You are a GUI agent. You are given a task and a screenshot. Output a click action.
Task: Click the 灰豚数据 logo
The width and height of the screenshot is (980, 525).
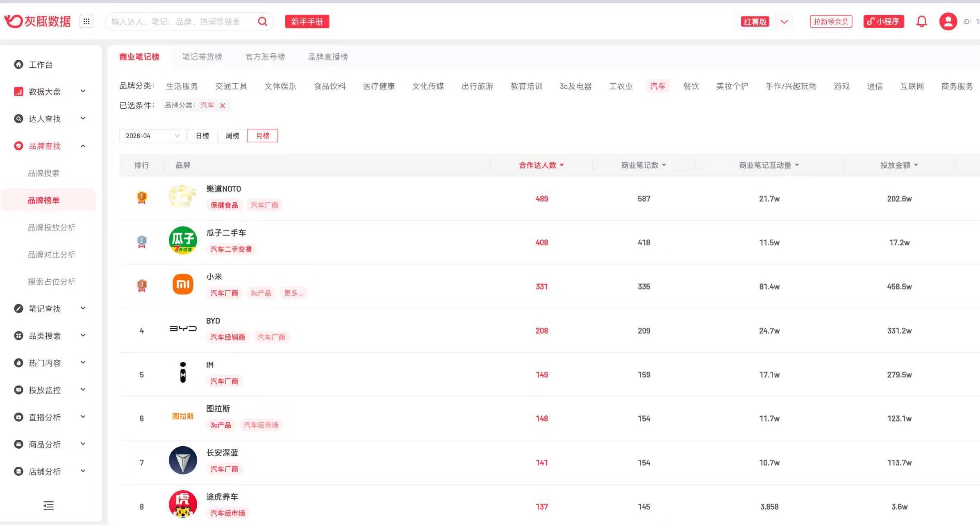pyautogui.click(x=37, y=21)
